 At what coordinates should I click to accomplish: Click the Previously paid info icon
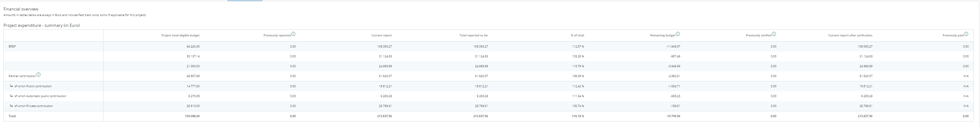tap(966, 34)
